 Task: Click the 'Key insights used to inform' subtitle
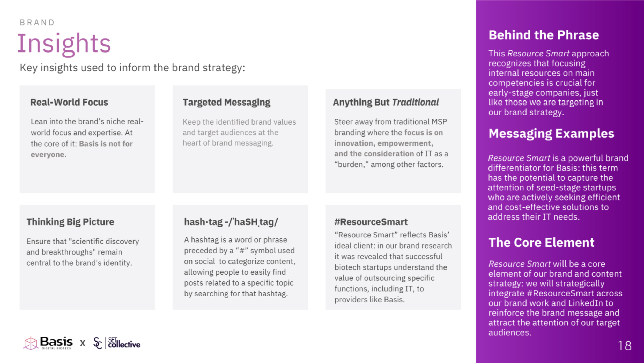[x=132, y=68]
